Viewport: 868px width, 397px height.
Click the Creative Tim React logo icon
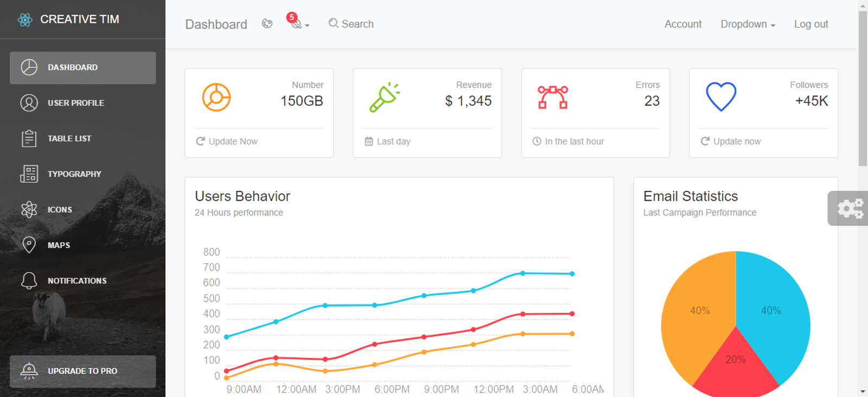(x=25, y=20)
